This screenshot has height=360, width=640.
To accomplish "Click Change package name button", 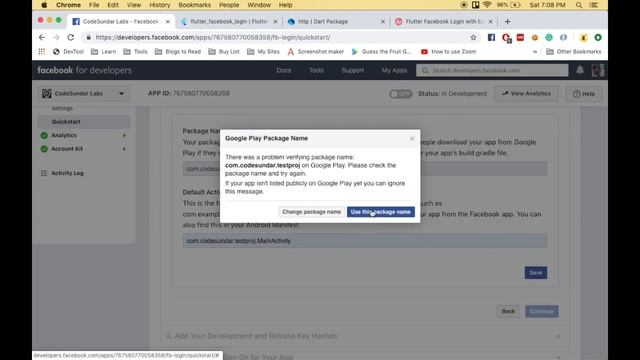I will pos(311,212).
